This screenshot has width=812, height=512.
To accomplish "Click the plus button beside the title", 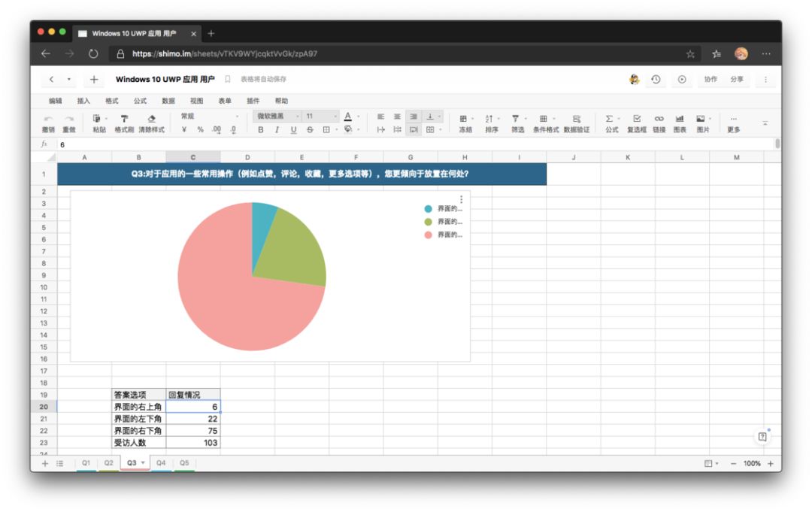I will tap(94, 79).
